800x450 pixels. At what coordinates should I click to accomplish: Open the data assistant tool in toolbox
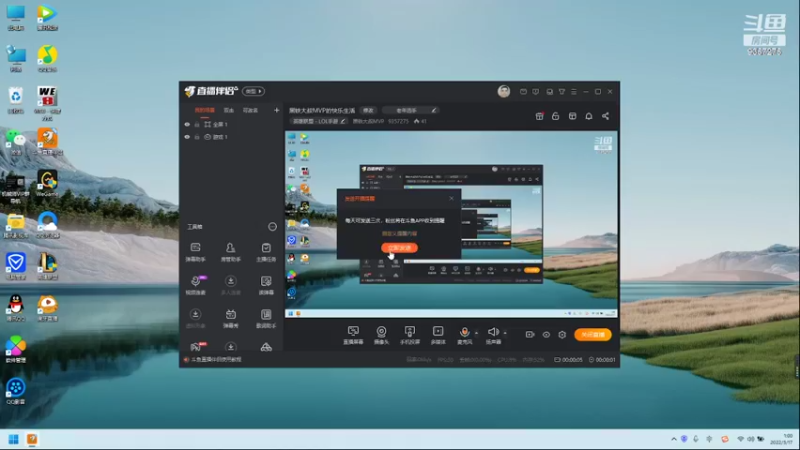(x=266, y=318)
